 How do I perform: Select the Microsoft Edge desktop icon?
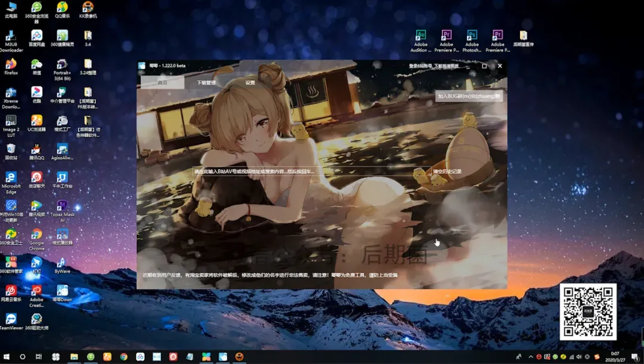[x=11, y=183]
